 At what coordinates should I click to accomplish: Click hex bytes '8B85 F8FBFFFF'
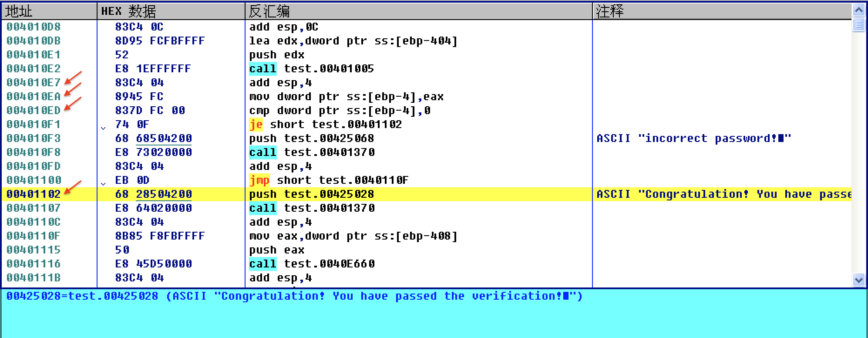(x=160, y=236)
